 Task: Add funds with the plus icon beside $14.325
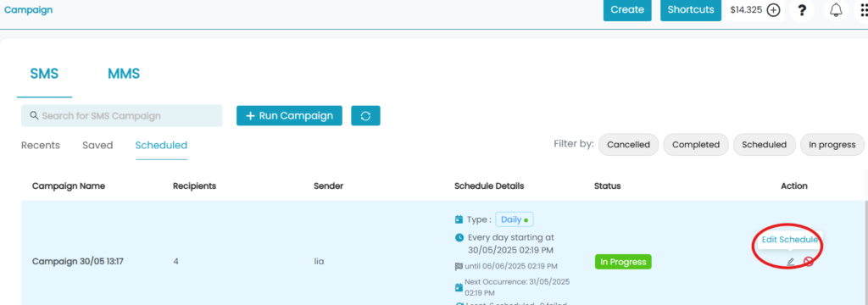coord(773,10)
